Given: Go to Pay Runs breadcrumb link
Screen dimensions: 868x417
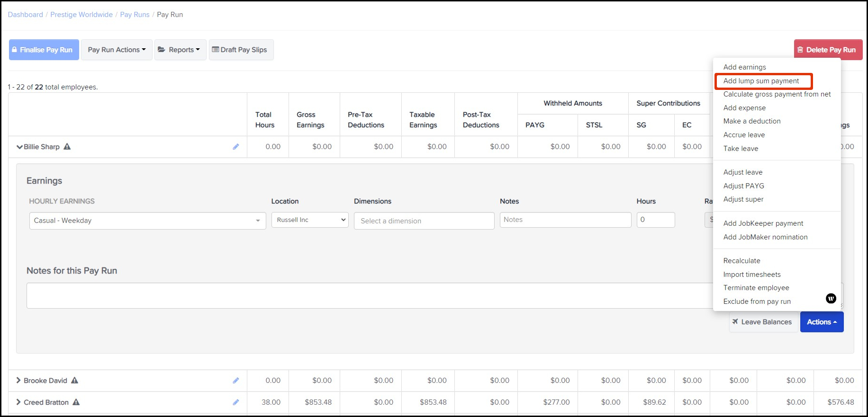Looking at the screenshot, I should 135,15.
